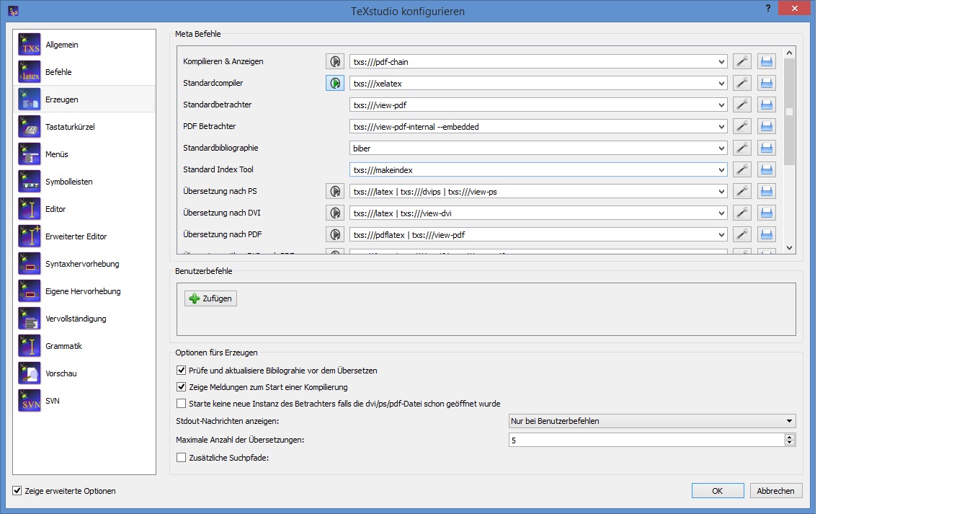Viewport: 980px width, 514px height.
Task: Open the Vorschau settings icon
Action: point(30,373)
